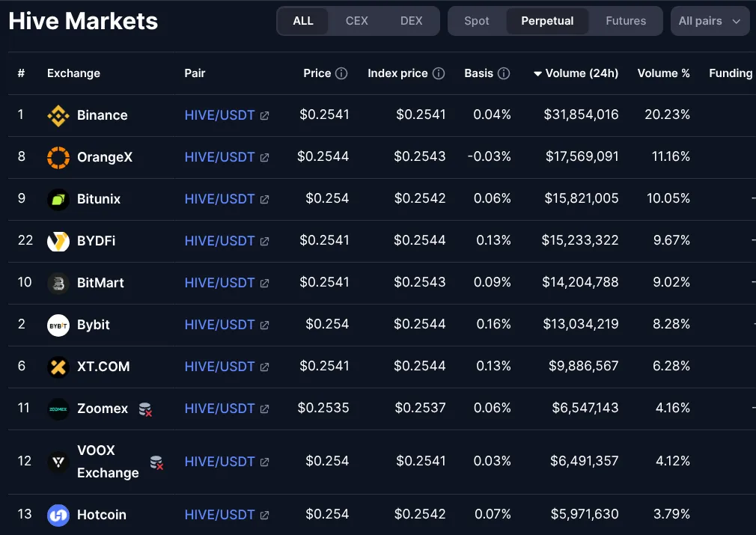Open Bitunix HIVE/USDT pair link
The image size is (756, 535).
[x=219, y=200]
